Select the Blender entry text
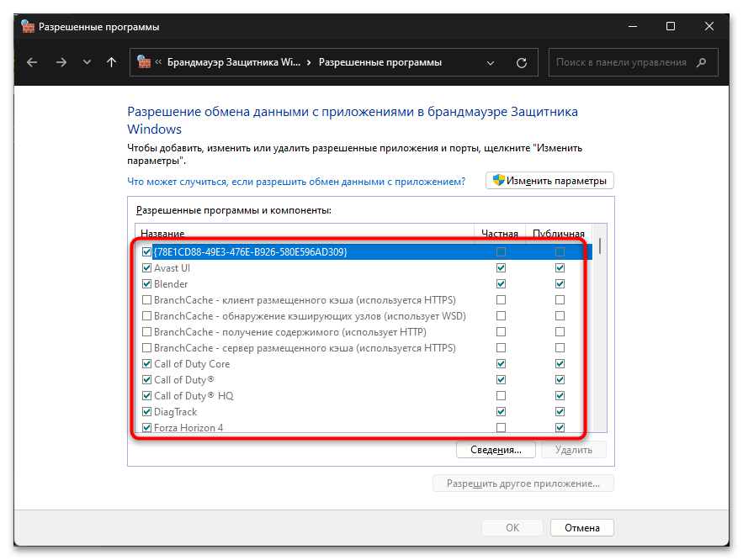This screenshot has height=560, width=743. (171, 284)
